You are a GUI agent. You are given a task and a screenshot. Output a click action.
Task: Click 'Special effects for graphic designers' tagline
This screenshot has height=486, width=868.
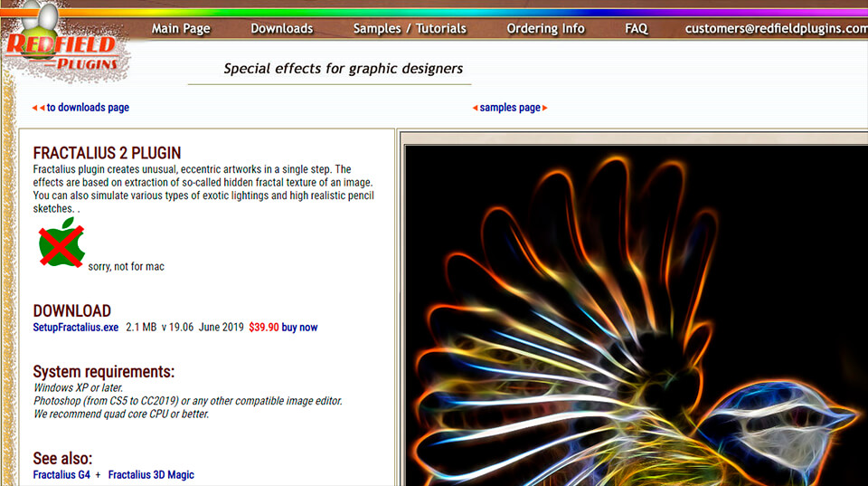[344, 69]
